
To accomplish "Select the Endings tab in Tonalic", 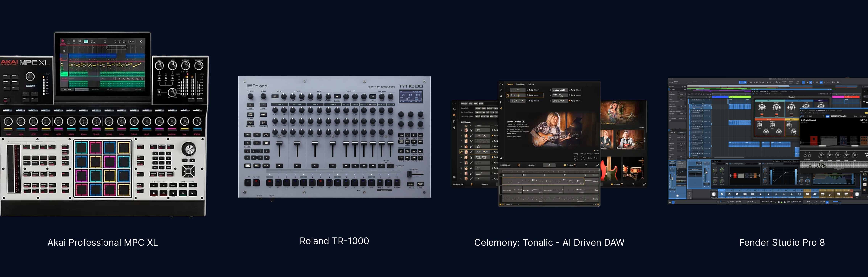I will [531, 84].
